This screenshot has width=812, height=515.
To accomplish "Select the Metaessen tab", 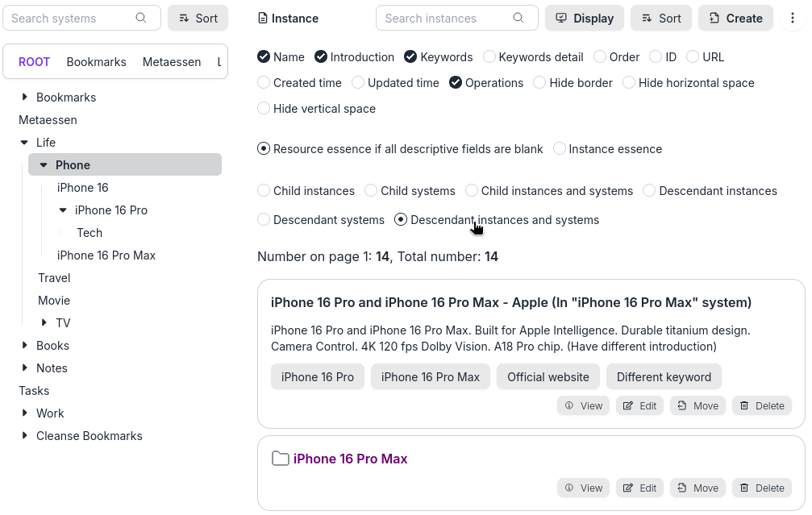I will (x=171, y=62).
